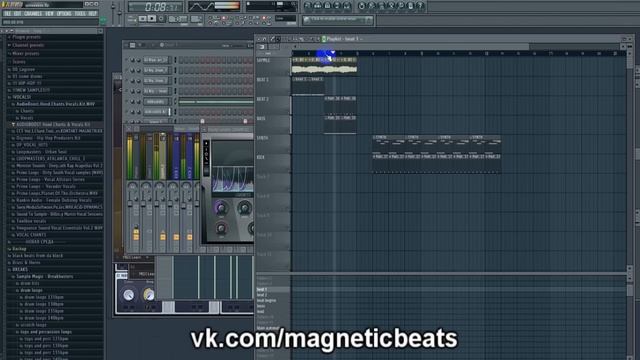
Task: Click the piano roll view shortcut icon
Action: (327, 6)
